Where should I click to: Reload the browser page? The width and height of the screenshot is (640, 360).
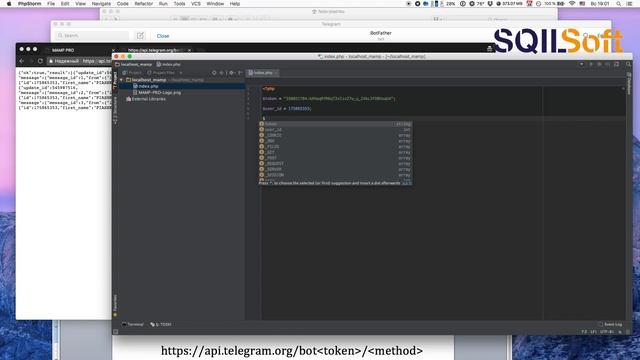pos(40,61)
